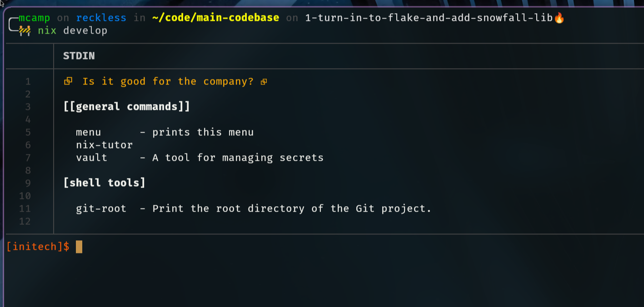Click the [[general commands]] heading
The image size is (644, 307).
(127, 107)
